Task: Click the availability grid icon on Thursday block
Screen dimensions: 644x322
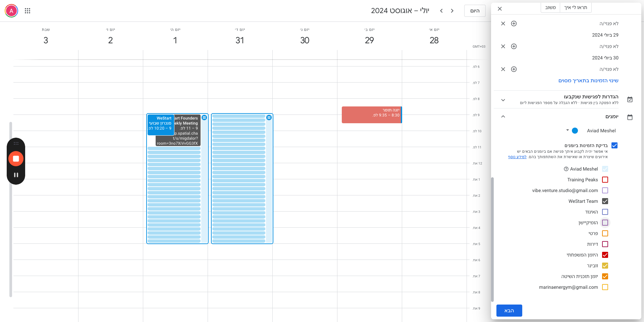Action: click(x=204, y=118)
